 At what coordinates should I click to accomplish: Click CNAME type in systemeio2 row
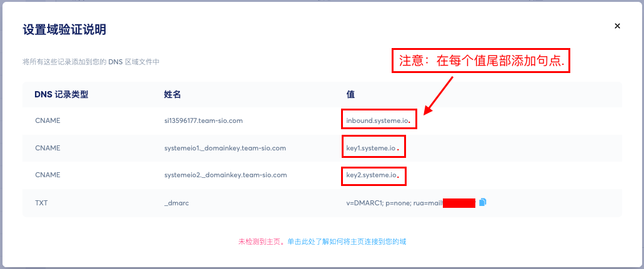[47, 175]
